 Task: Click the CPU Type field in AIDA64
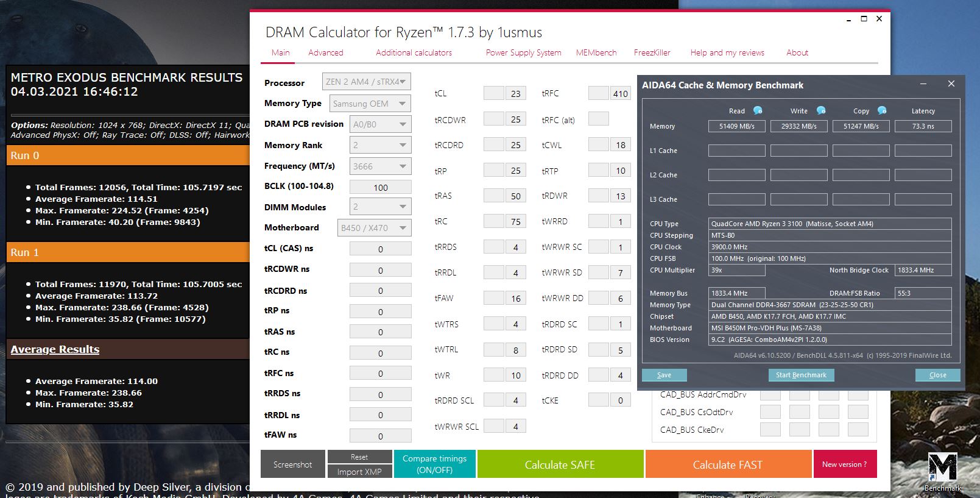(830, 224)
